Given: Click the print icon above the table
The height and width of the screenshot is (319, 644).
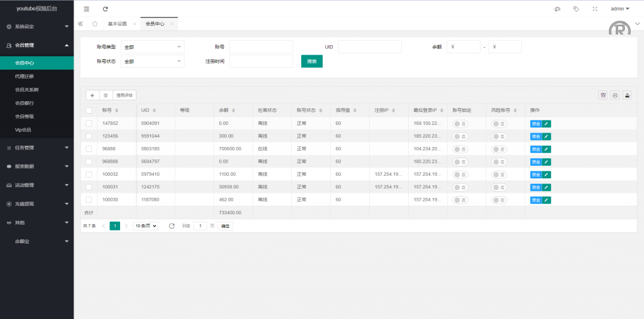Looking at the screenshot, I should [615, 95].
